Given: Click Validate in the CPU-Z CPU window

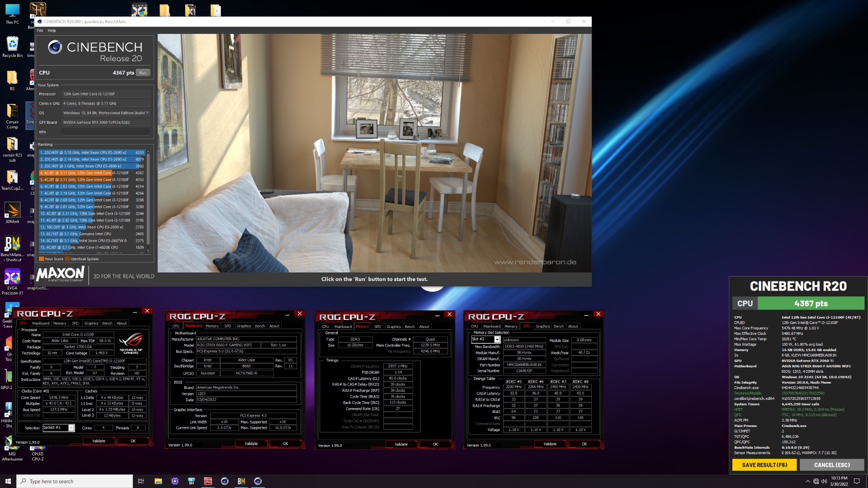Looking at the screenshot, I should (99, 441).
